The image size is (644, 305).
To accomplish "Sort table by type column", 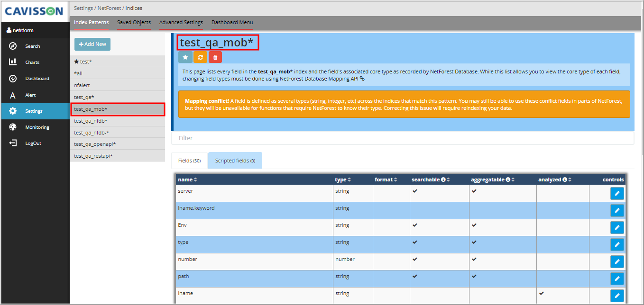I will (x=343, y=180).
